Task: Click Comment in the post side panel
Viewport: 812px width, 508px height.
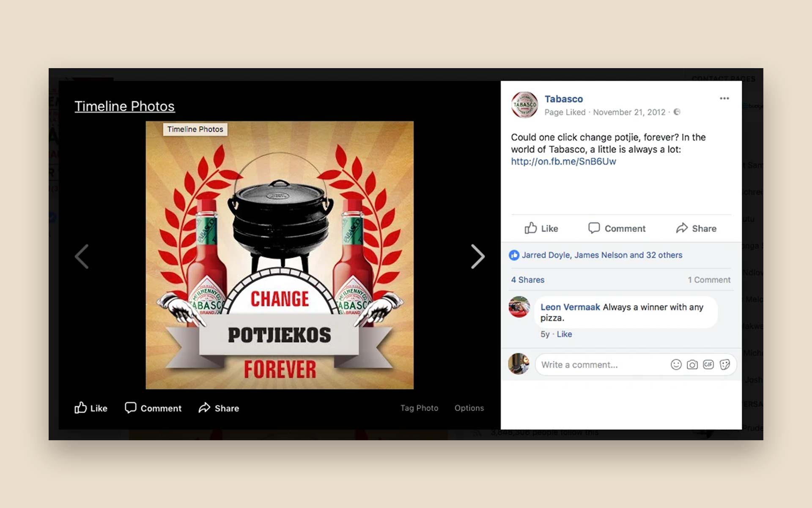Action: click(x=617, y=229)
